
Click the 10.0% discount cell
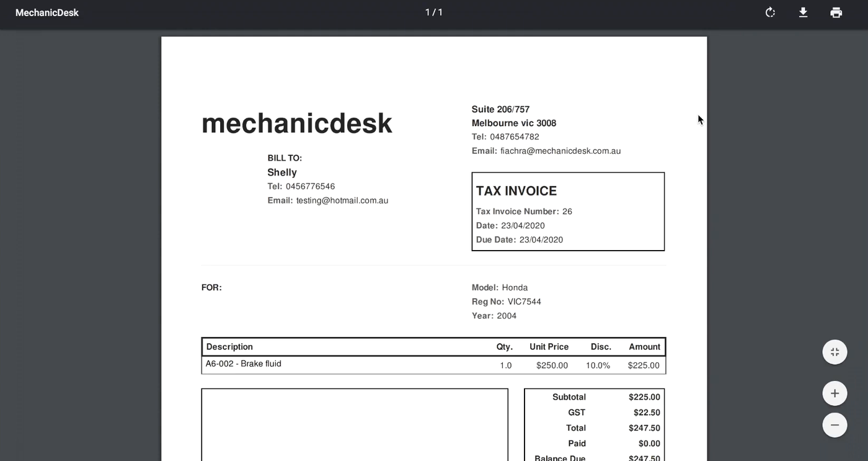tap(598, 365)
